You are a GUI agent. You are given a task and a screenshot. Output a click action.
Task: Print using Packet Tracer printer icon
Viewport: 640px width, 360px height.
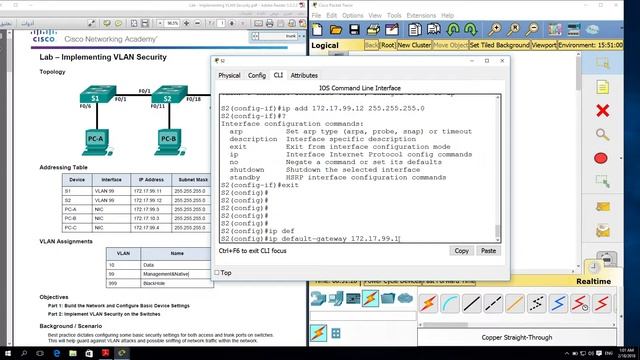coord(373,30)
